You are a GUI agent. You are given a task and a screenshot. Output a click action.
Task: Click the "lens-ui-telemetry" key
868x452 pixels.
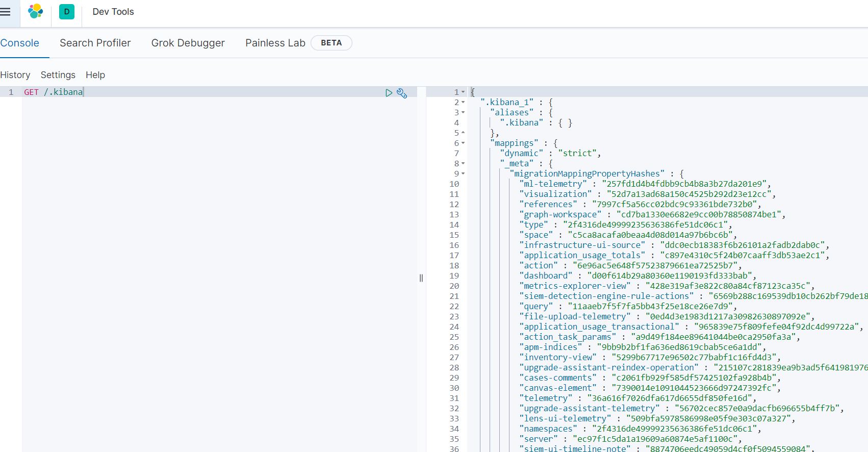[566, 418]
